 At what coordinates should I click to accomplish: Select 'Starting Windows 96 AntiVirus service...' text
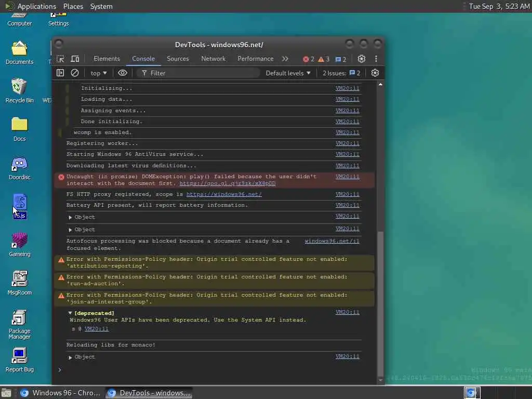pos(135,154)
